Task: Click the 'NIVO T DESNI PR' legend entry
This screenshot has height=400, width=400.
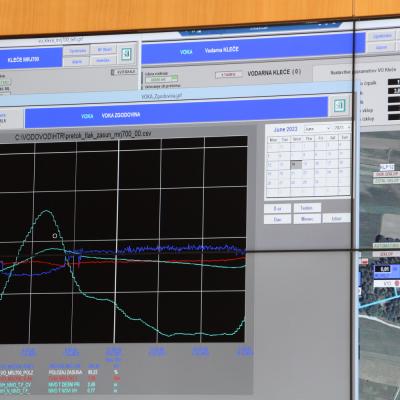Action: tap(64, 384)
